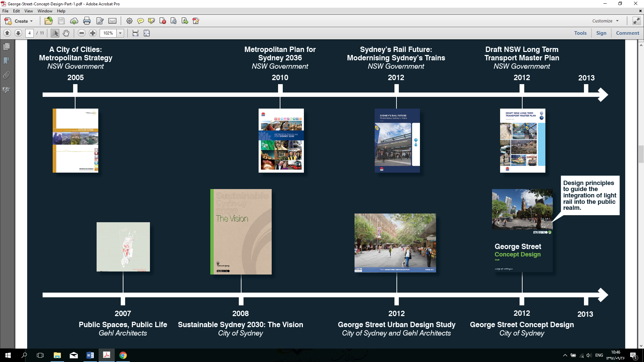Click the zoom in plus button

pos(93,33)
